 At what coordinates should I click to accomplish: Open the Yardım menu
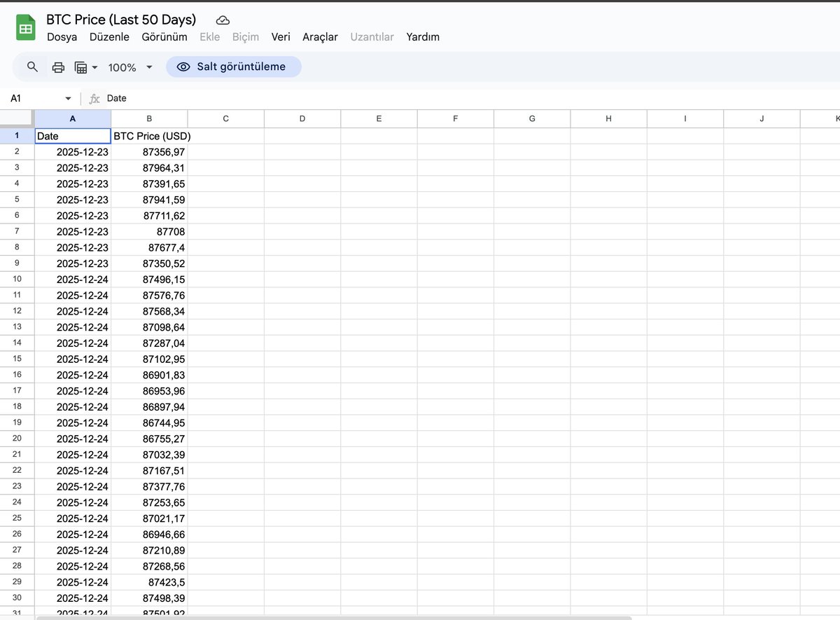423,37
